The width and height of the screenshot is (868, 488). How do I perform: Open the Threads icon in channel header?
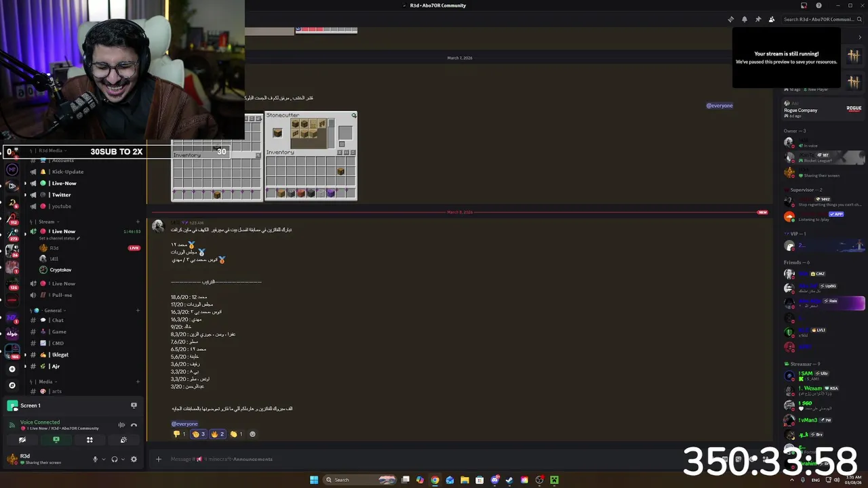pos(730,20)
